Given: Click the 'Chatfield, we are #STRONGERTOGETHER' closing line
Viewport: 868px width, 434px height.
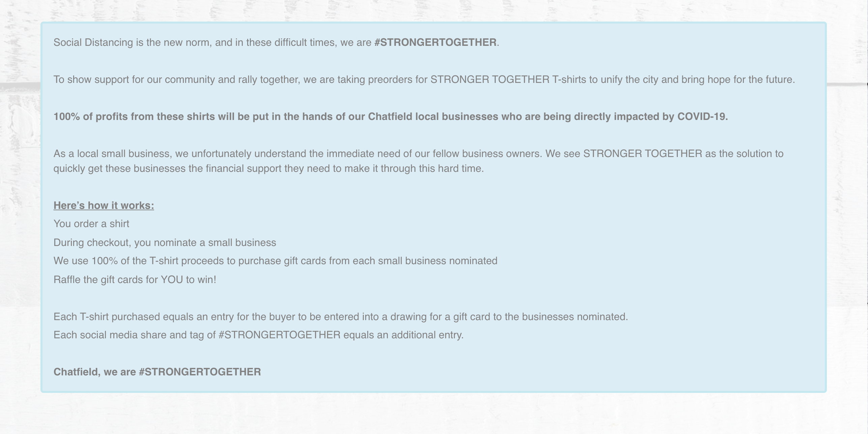Looking at the screenshot, I should tap(157, 372).
